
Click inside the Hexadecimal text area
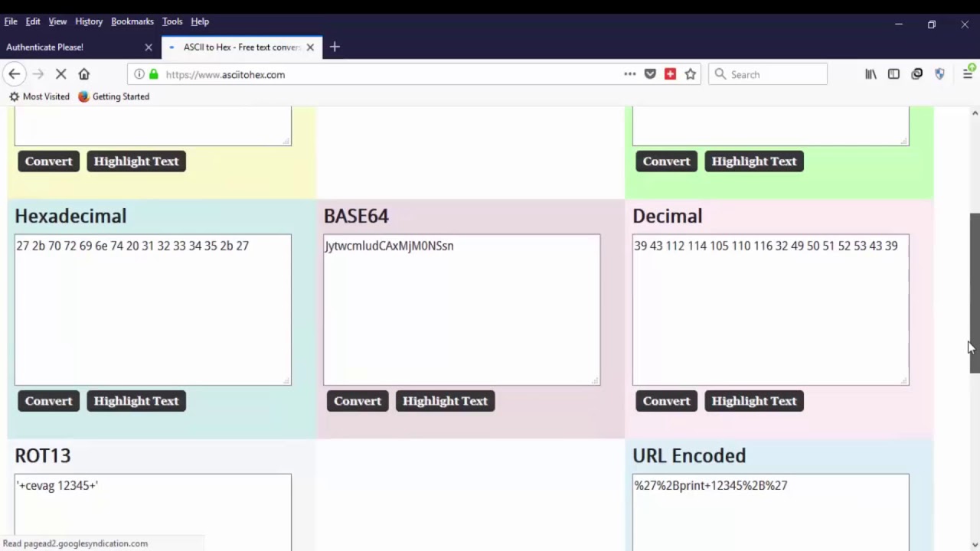click(x=153, y=310)
